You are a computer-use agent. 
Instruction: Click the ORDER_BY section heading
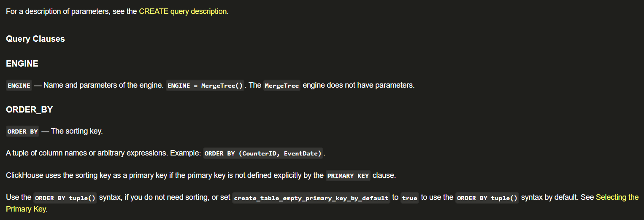29,110
